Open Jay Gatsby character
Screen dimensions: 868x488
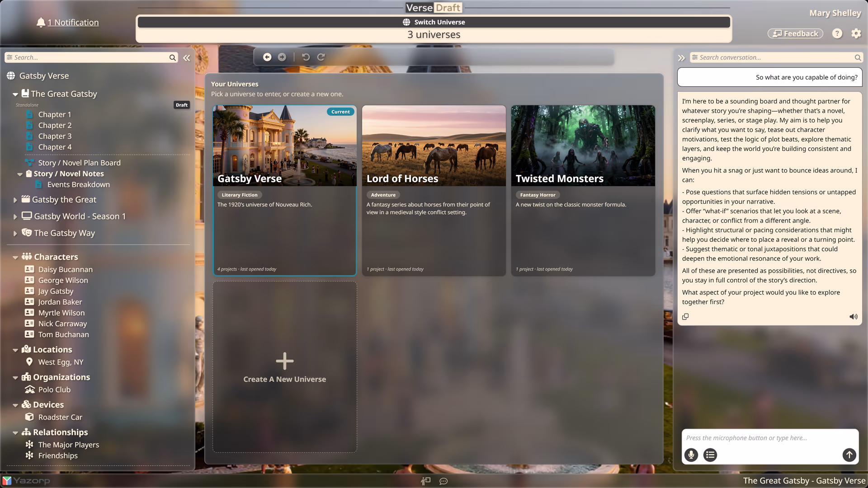[x=56, y=291]
